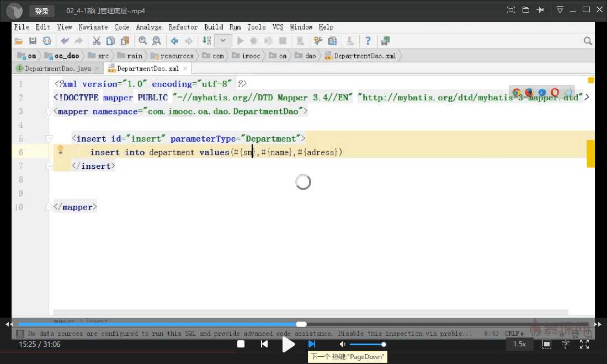Toggle the status bar tool window button
The image size is (607, 364).
point(20,334)
